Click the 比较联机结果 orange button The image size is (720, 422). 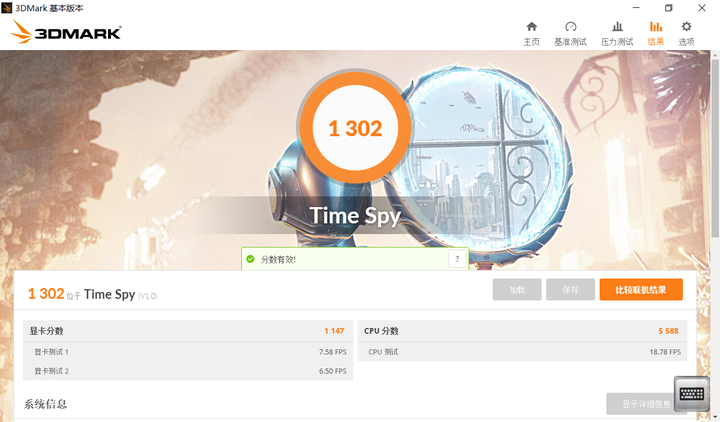tap(641, 290)
